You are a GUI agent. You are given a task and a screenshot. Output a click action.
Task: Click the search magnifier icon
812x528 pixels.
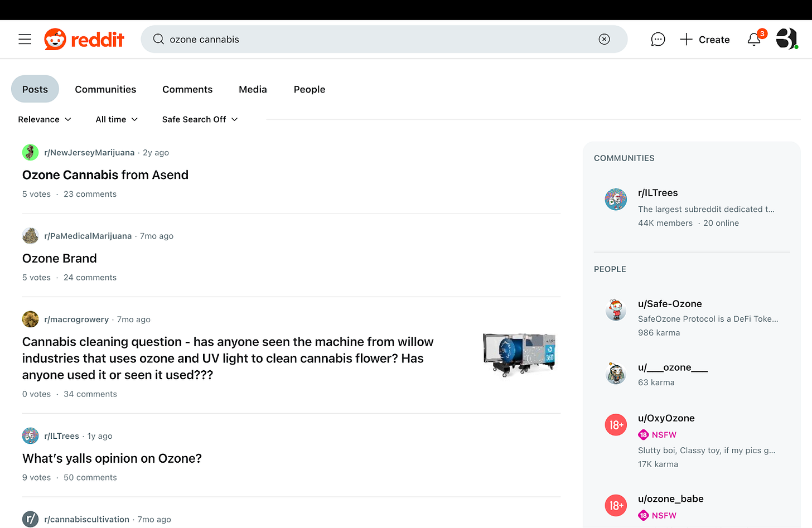tap(158, 39)
